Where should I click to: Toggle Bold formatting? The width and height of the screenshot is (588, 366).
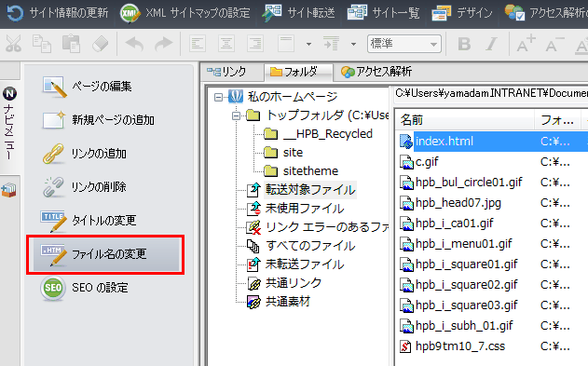[x=464, y=44]
